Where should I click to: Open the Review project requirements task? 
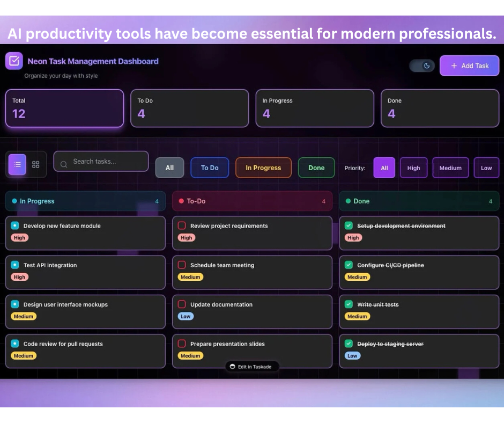tap(253, 233)
